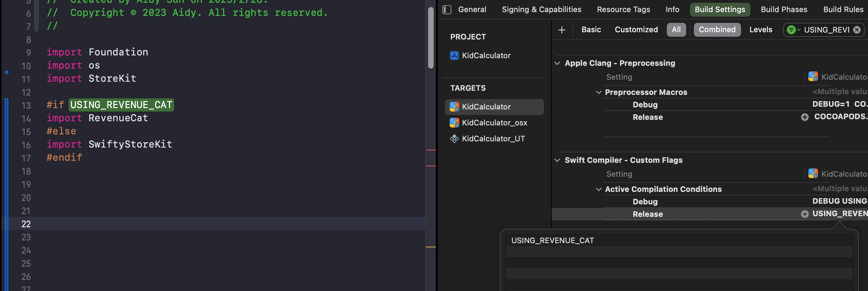Click the #else directive in code
This screenshot has height=291, width=868.
[x=61, y=131]
